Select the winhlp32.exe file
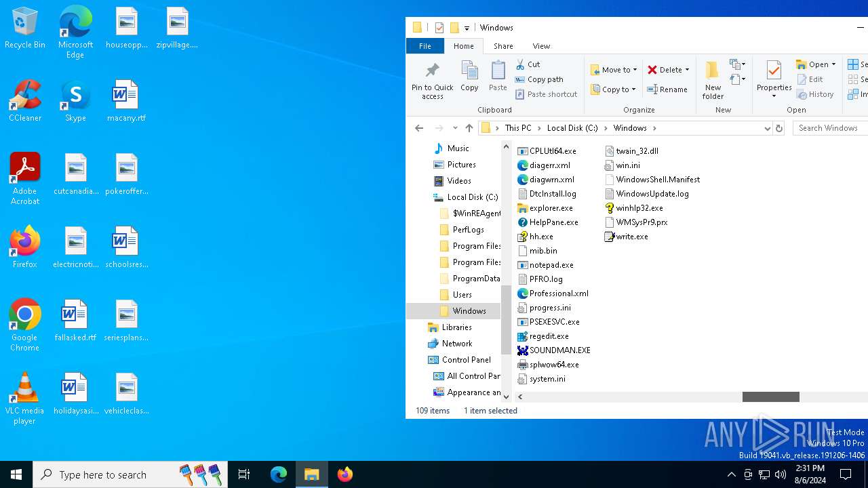The height and width of the screenshot is (488, 868). 633,208
